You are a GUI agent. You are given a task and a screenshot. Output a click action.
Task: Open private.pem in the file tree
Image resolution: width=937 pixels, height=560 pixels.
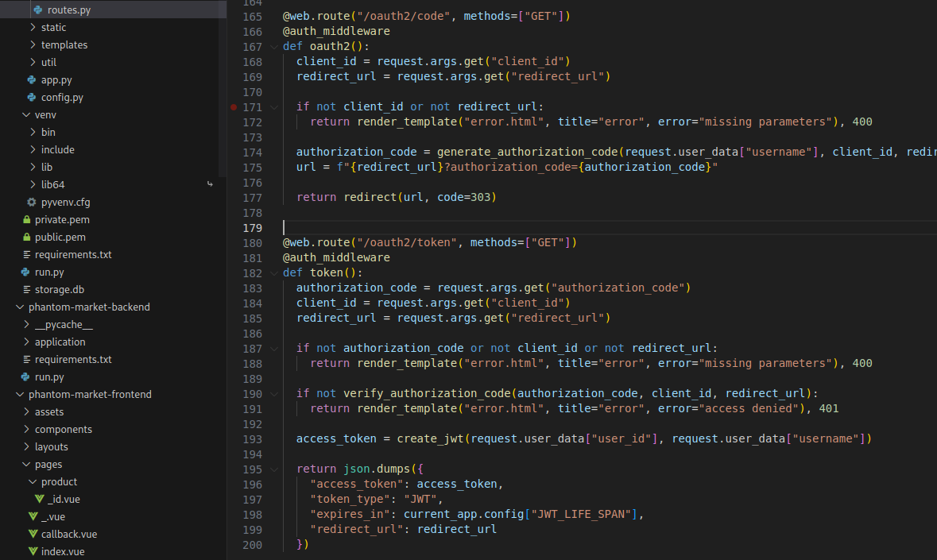[62, 220]
